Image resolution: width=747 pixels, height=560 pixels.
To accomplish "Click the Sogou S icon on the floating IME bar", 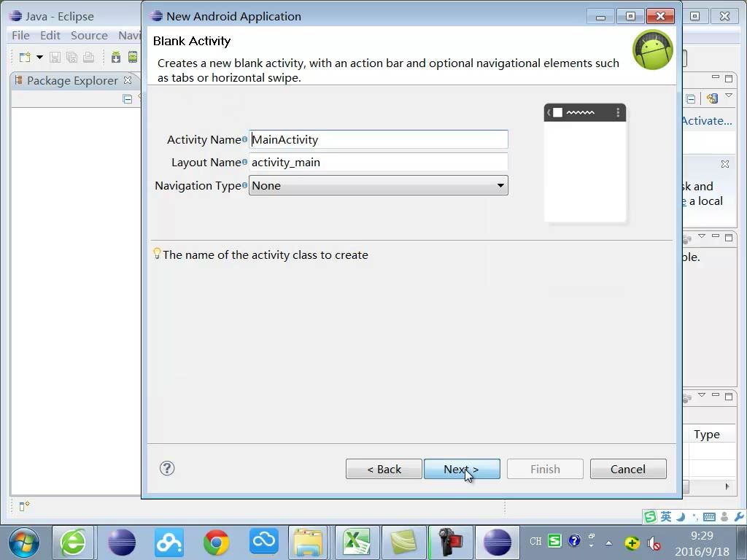I will [650, 517].
